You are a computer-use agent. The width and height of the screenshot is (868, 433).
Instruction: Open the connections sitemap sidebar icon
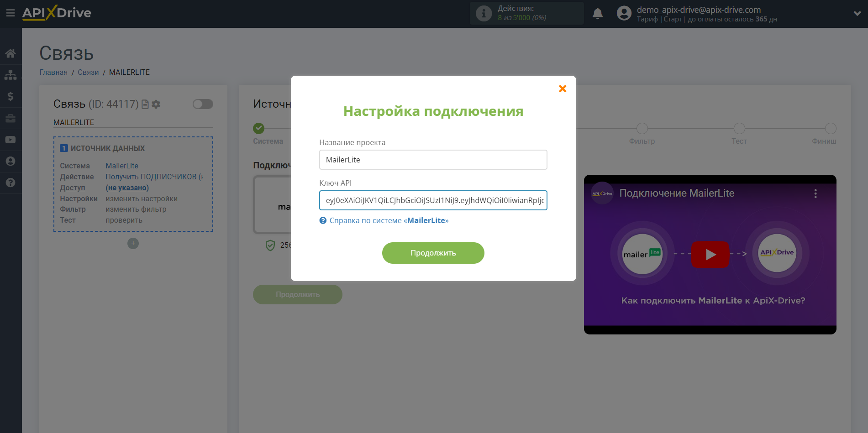tap(11, 75)
